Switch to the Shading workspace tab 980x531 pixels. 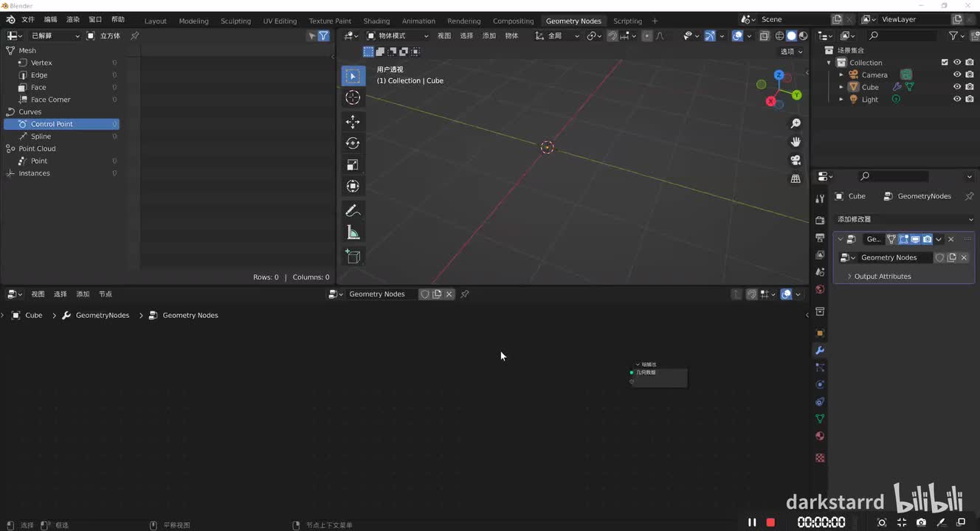[376, 21]
